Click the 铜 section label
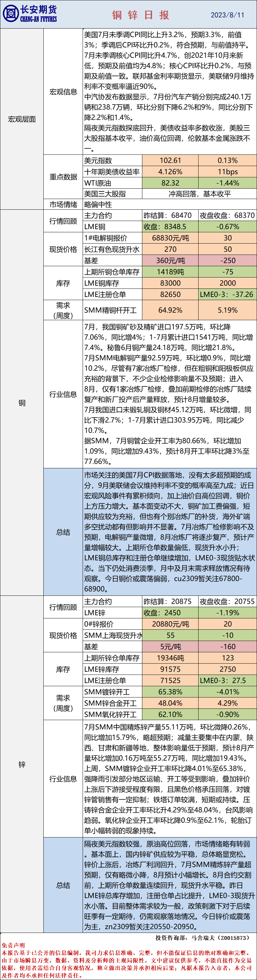The height and width of the screenshot is (980, 257). point(22,403)
